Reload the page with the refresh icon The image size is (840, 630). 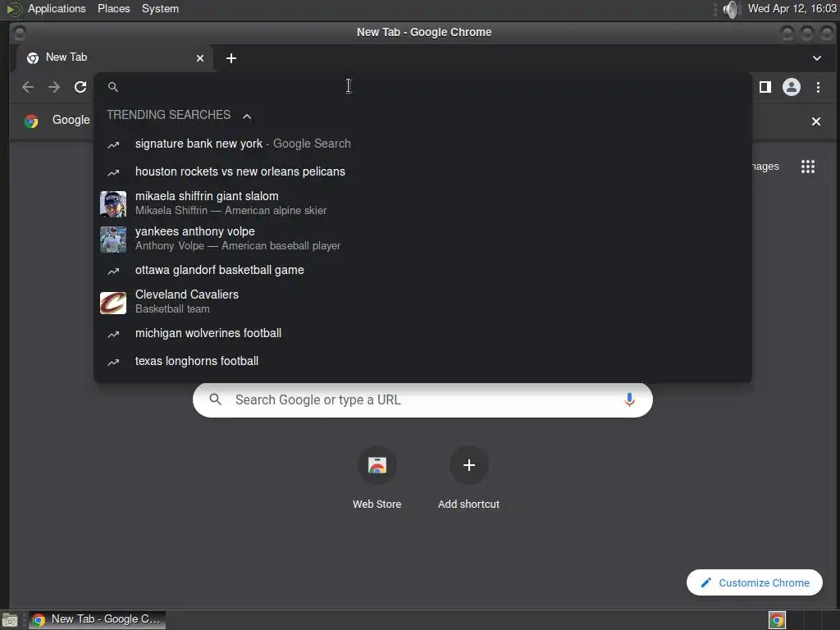coord(80,87)
